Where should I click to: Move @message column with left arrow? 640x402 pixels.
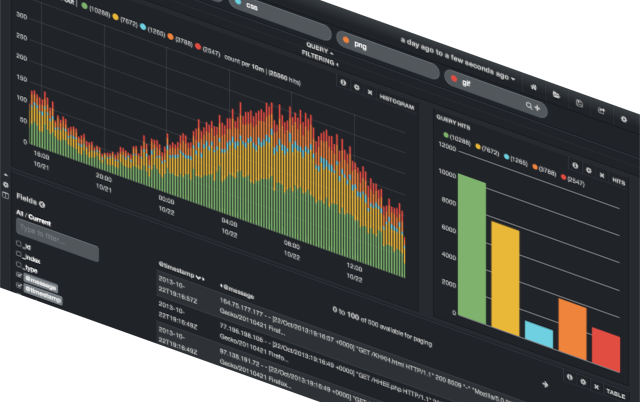point(221,285)
